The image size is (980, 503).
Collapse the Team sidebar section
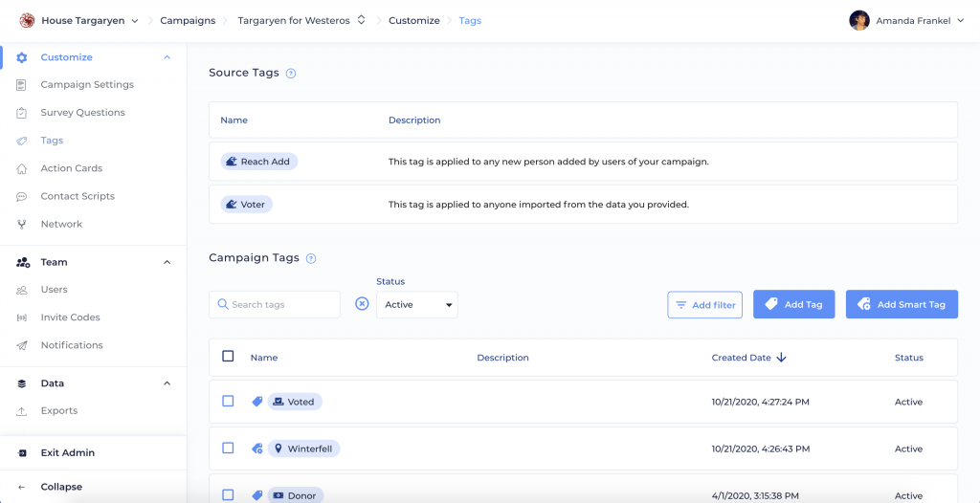(x=167, y=262)
